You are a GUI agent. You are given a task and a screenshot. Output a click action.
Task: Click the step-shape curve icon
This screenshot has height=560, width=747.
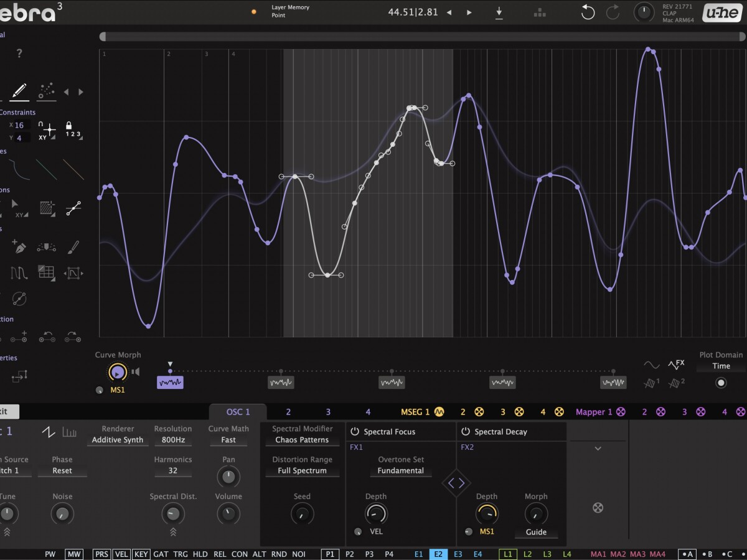click(19, 273)
